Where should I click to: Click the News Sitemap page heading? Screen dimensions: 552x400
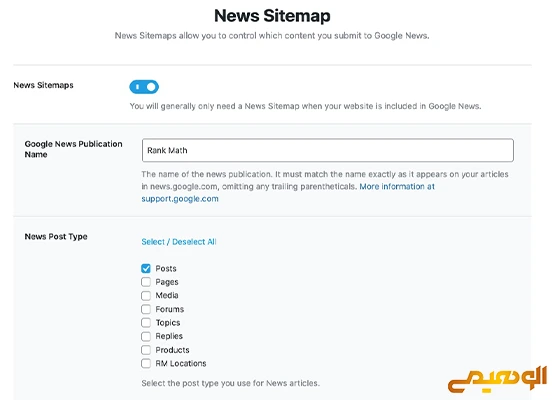(272, 16)
